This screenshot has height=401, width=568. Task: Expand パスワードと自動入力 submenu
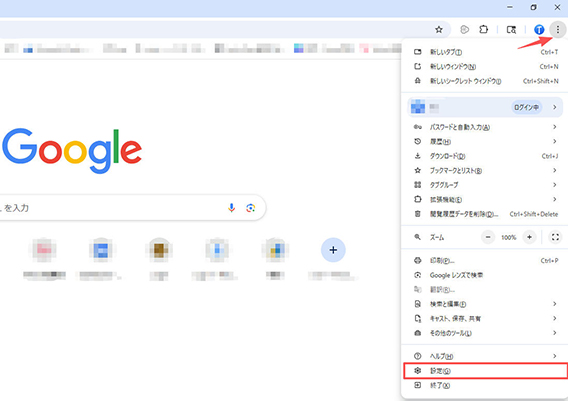[484, 127]
